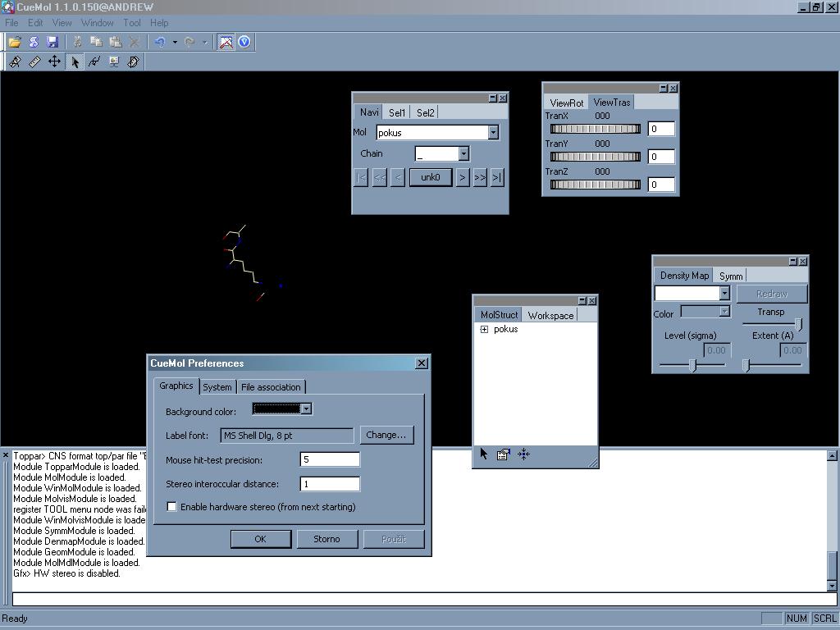
Task: Select the chain sketch tool icon
Action: (94, 62)
